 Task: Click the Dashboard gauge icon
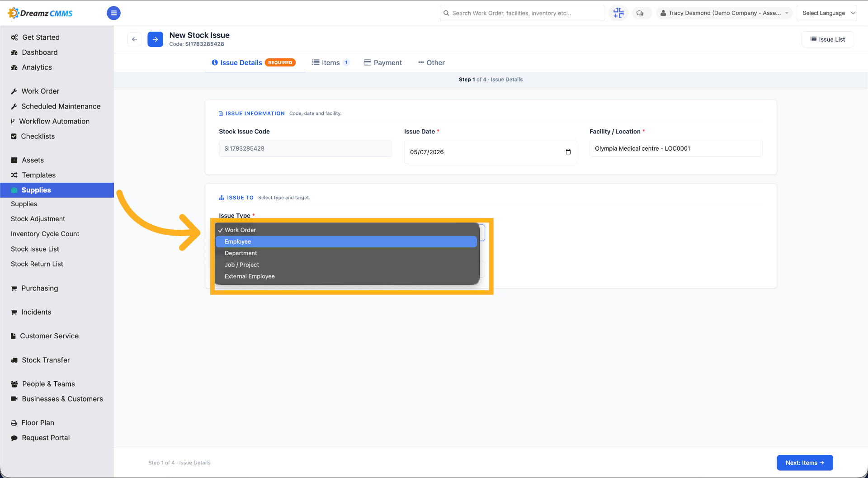point(14,52)
